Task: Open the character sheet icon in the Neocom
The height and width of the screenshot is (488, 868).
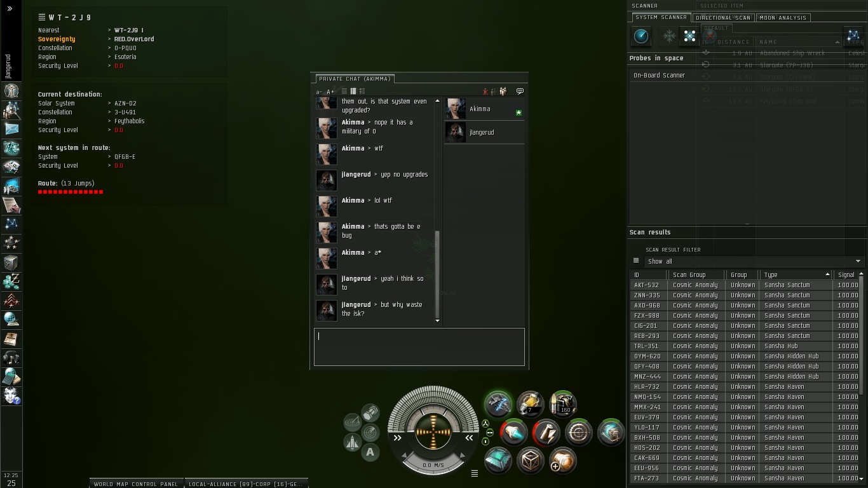Action: tap(11, 91)
